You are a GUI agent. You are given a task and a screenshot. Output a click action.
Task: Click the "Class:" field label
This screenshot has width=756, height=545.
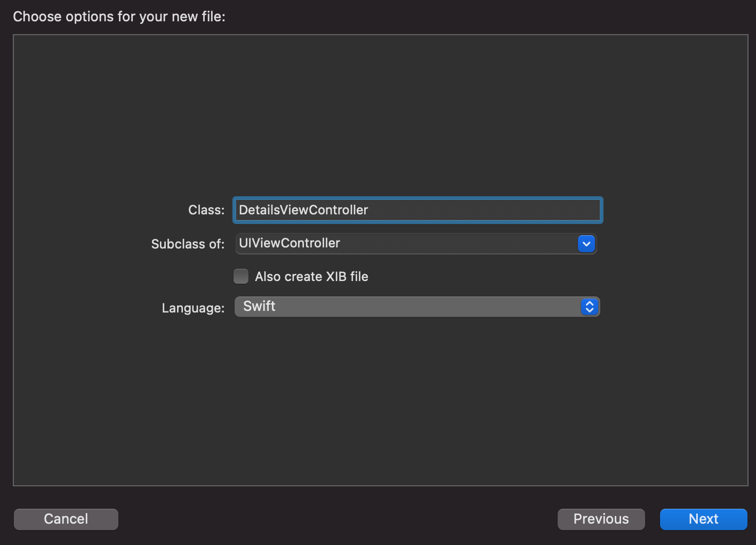click(x=206, y=210)
